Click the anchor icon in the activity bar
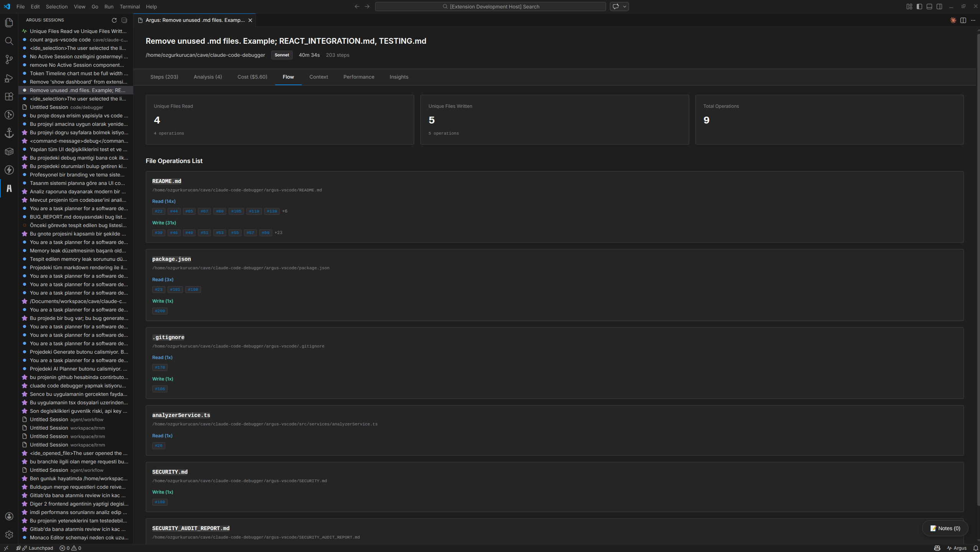 click(x=9, y=133)
